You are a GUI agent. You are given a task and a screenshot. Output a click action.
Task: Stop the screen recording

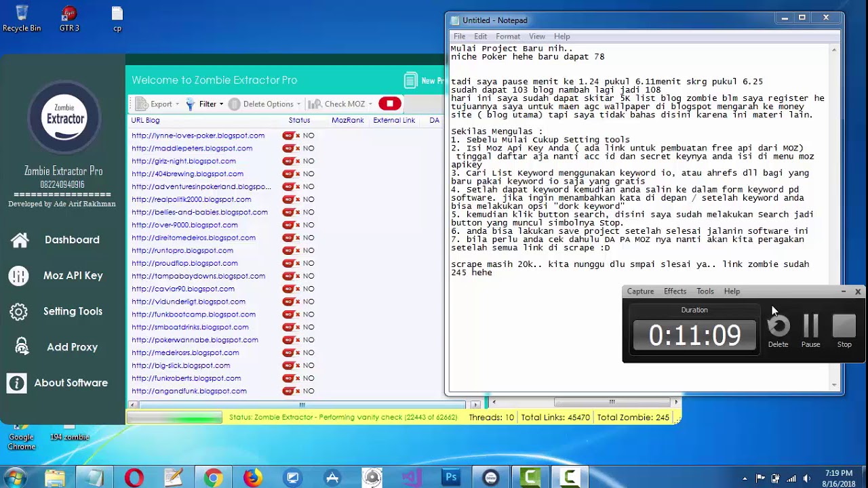click(844, 331)
